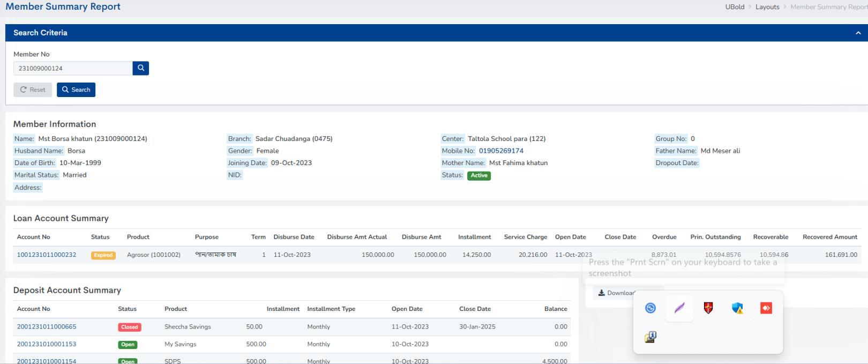Open the Windows Security shield with warning icon
The width and height of the screenshot is (868, 364).
click(737, 308)
